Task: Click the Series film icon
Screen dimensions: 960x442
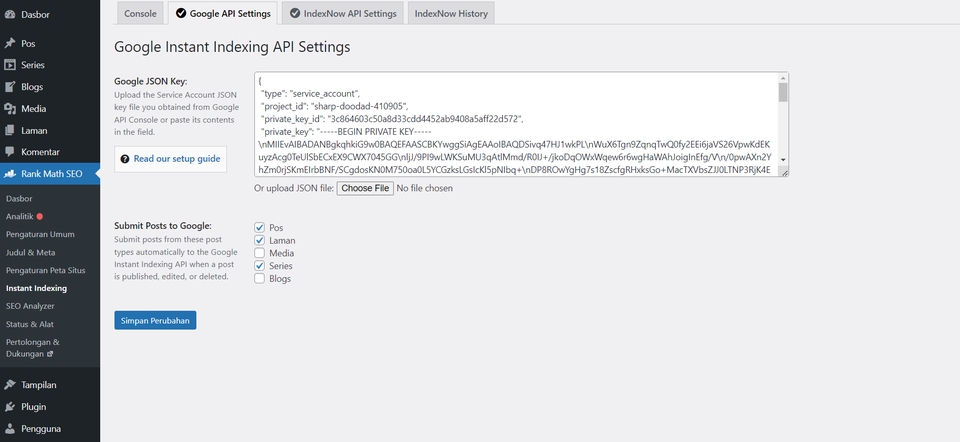Action: coord(9,65)
